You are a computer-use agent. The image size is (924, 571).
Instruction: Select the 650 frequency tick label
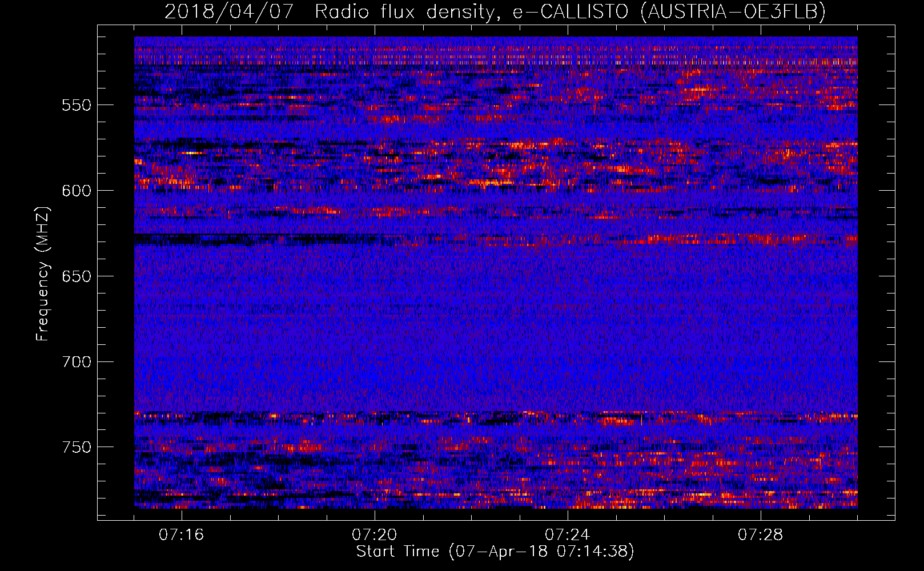pyautogui.click(x=77, y=276)
